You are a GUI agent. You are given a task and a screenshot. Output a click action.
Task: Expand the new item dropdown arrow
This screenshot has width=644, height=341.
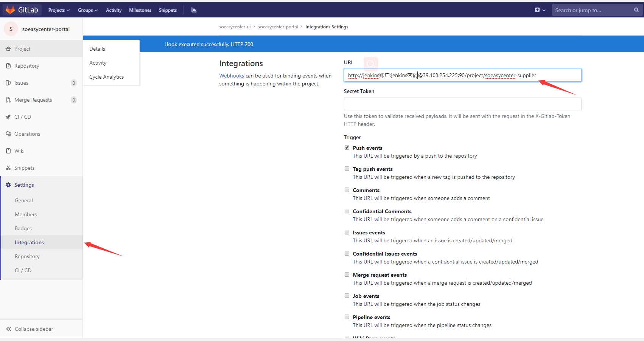point(544,10)
